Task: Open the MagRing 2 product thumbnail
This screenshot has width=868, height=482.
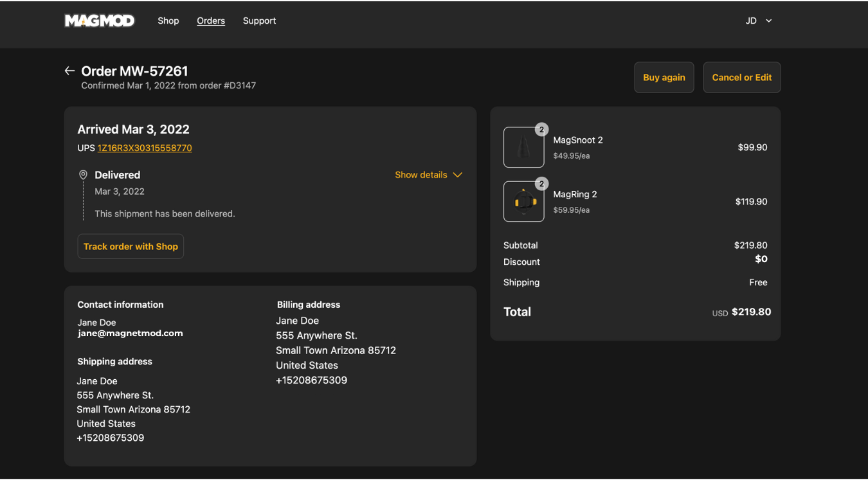Action: [x=523, y=201]
